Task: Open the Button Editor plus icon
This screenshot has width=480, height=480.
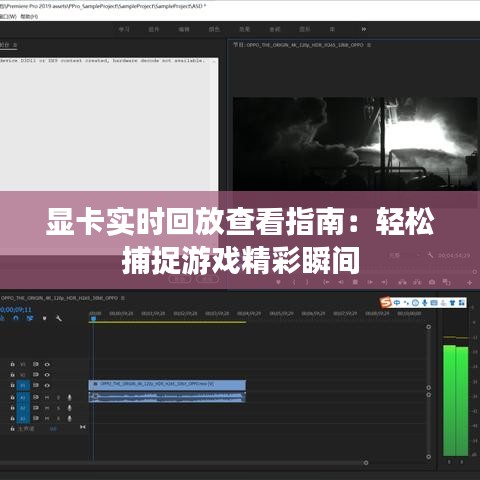Action: pyautogui.click(x=469, y=283)
